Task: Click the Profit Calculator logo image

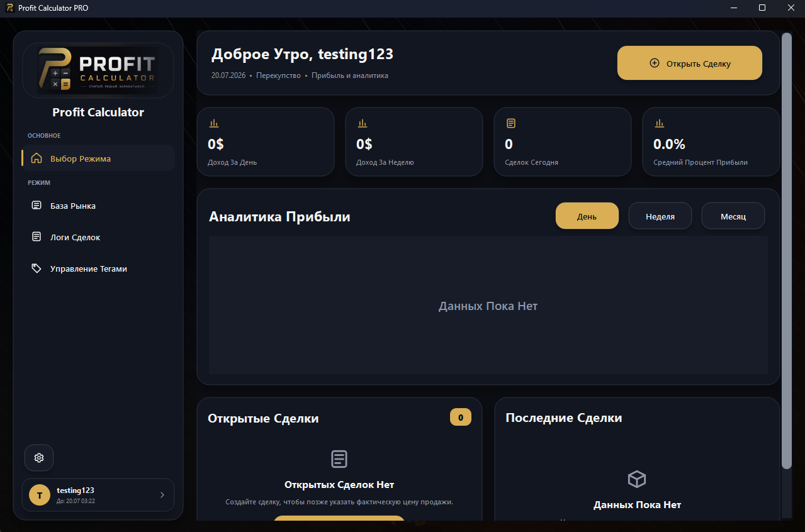Action: click(x=98, y=70)
